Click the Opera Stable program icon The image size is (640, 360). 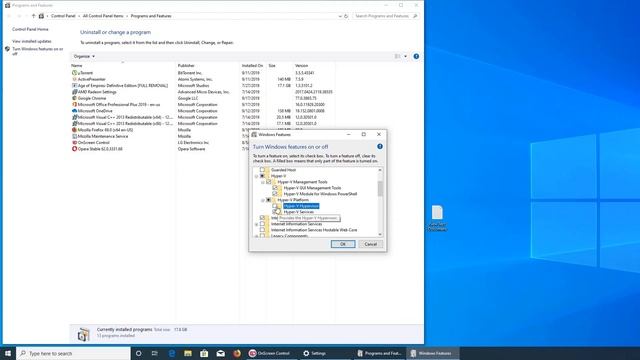pos(74,149)
